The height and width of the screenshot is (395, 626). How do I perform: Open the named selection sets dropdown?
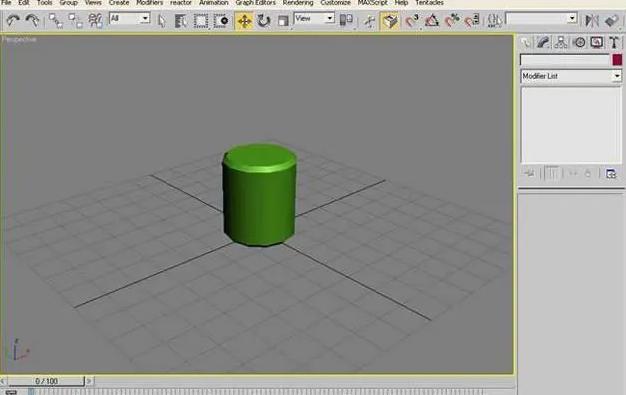coord(542,18)
